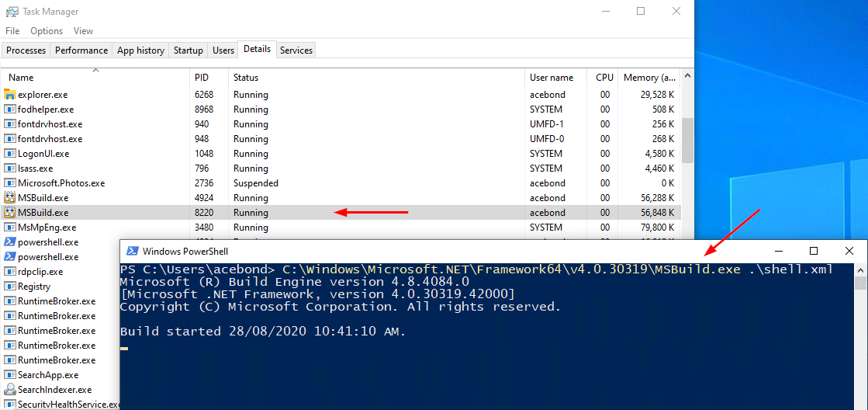Open the View menu in Task Manager
Image resolution: width=868 pixels, height=410 pixels.
tap(84, 31)
